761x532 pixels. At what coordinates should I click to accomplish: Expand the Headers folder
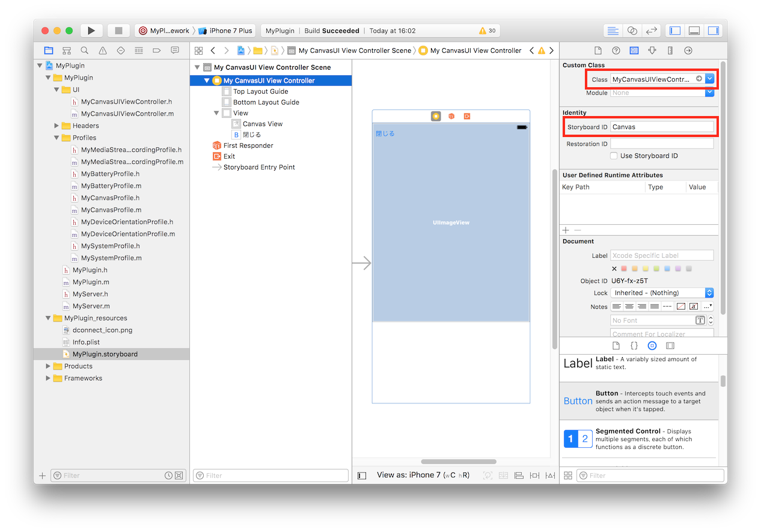point(57,126)
